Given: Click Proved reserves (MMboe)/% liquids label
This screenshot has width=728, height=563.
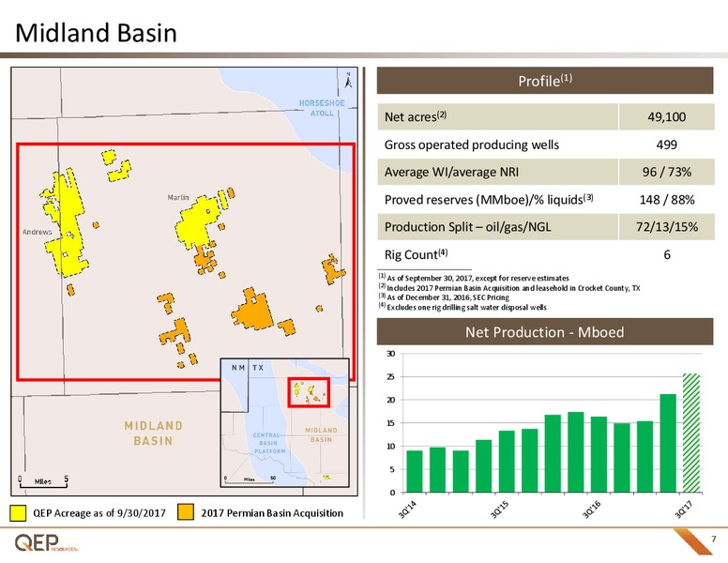Looking at the screenshot, I should (x=489, y=199).
